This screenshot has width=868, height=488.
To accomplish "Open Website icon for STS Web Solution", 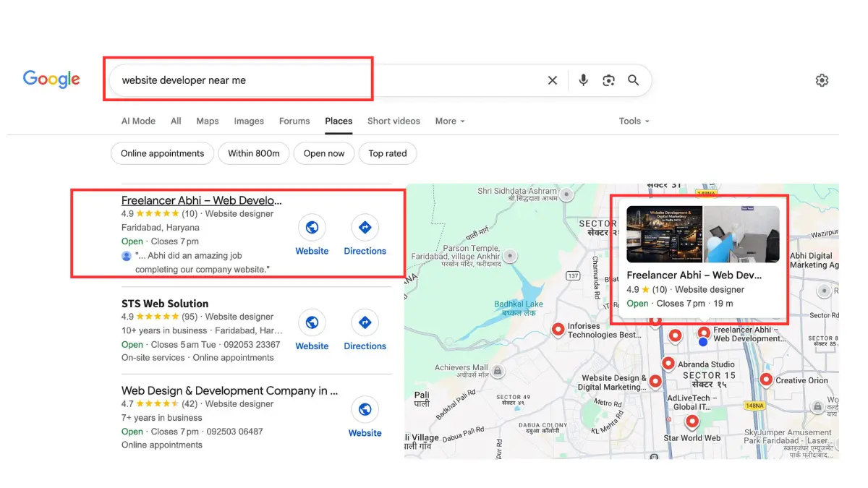I will (312, 322).
